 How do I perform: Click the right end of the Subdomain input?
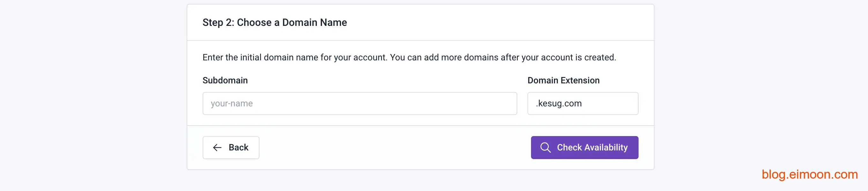pyautogui.click(x=505, y=103)
